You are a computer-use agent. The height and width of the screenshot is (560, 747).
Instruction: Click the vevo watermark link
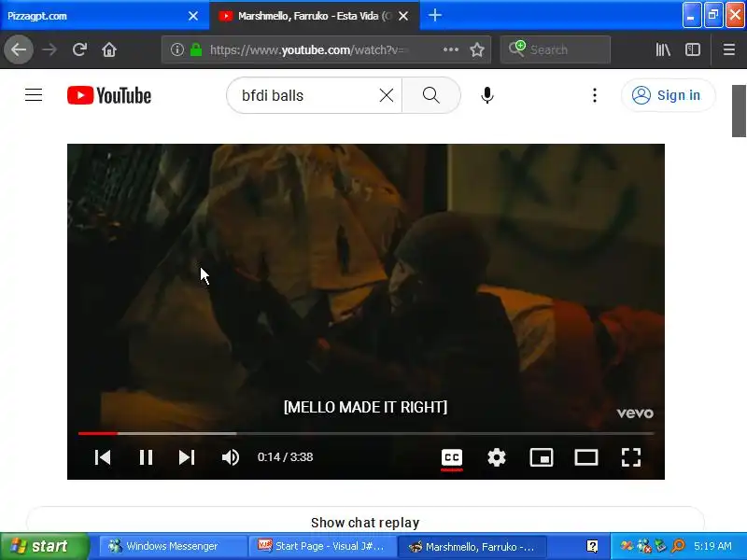635,413
